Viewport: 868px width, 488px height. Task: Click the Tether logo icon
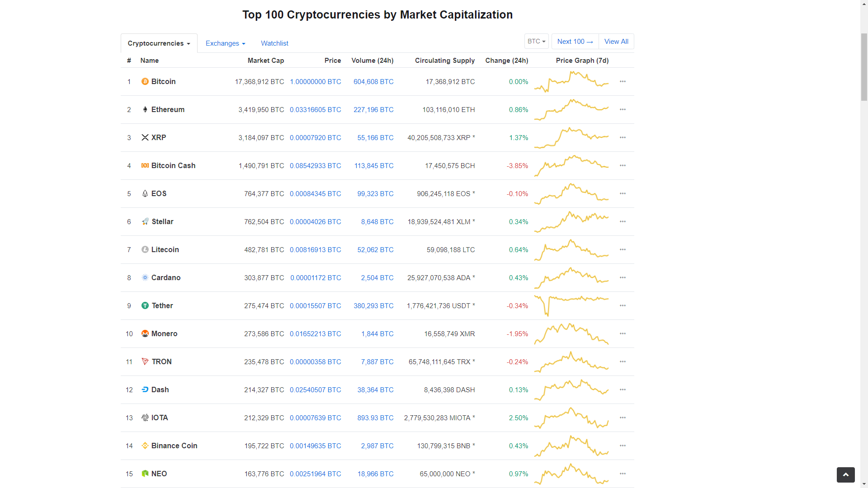(x=145, y=305)
